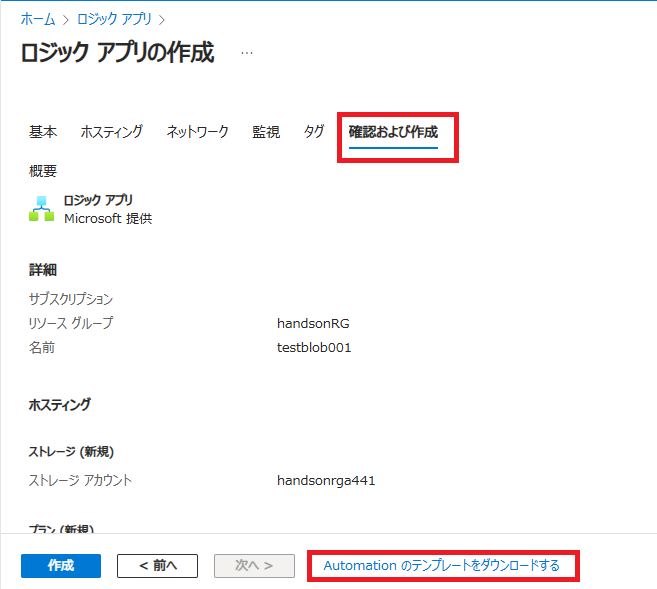Screen dimensions: 657x589
Task: Click the リソース グループ label
Action: pos(71,323)
